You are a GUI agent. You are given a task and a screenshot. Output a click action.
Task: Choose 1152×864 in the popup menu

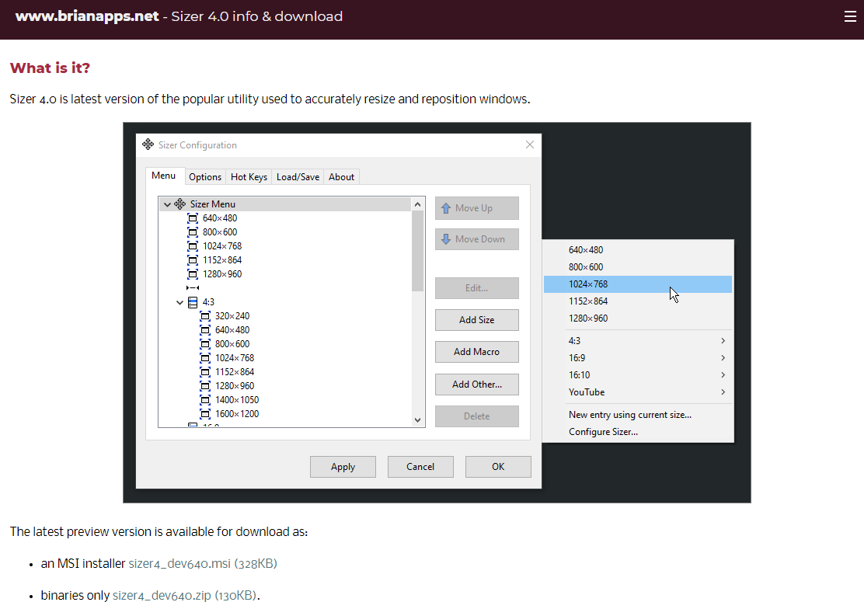coord(638,301)
